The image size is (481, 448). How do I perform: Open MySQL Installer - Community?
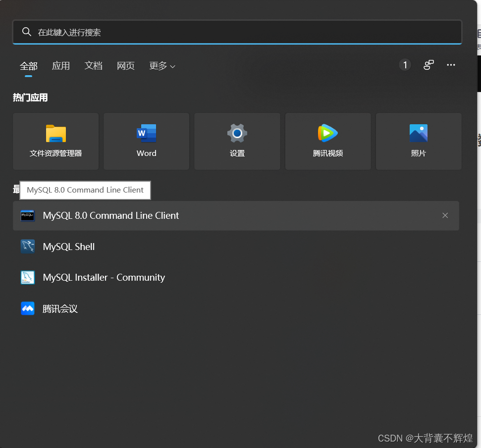(104, 277)
